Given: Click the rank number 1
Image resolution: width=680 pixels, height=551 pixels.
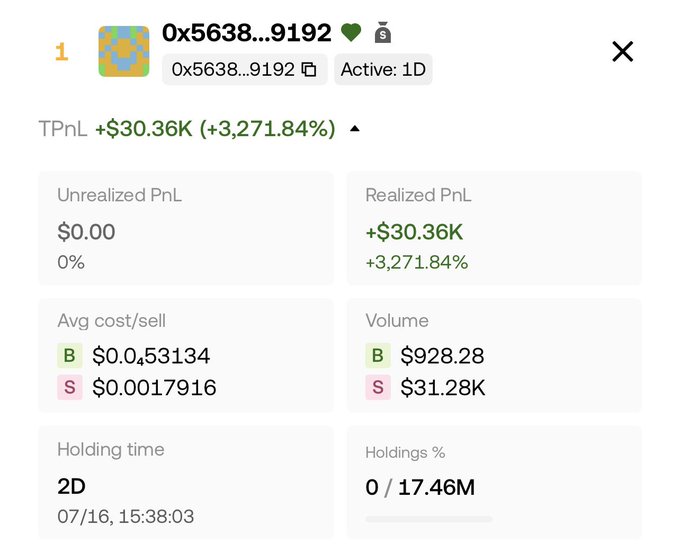Looking at the screenshot, I should (62, 52).
